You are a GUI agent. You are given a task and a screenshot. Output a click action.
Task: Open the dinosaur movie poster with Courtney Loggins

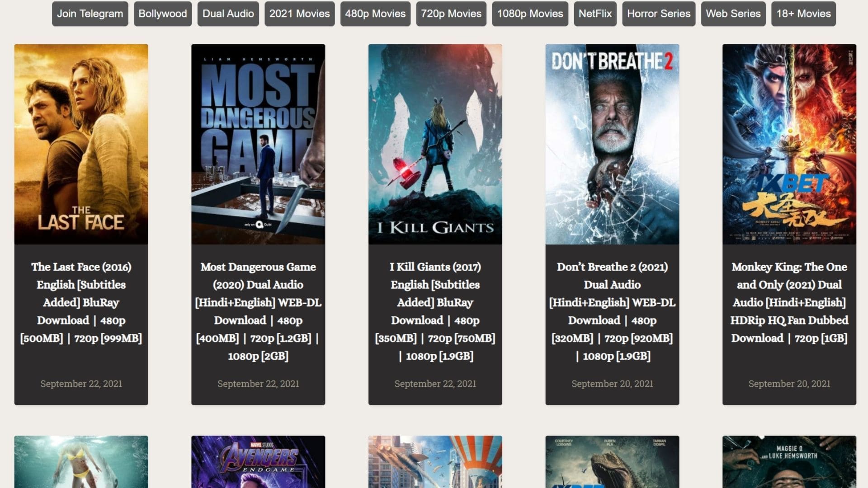coord(612,462)
